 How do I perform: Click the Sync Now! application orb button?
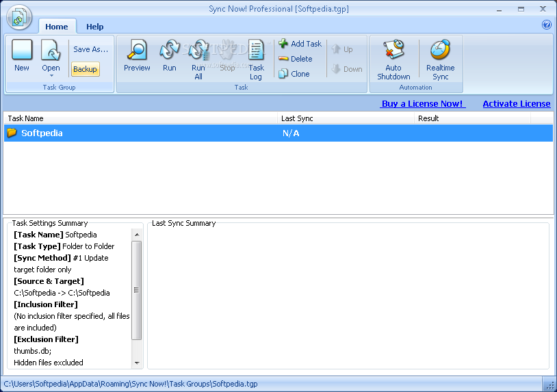click(x=19, y=17)
